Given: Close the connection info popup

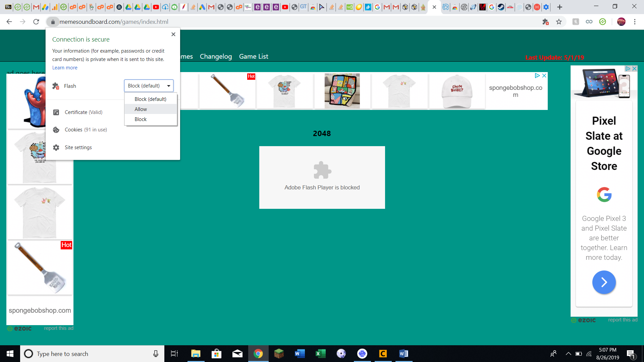Looking at the screenshot, I should (173, 34).
